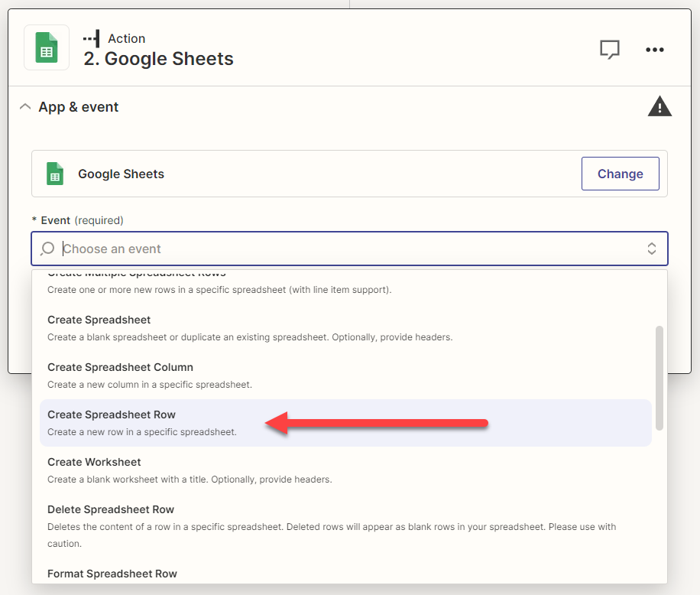Click the Action label text
Screen dimensions: 700x595
tap(126, 39)
